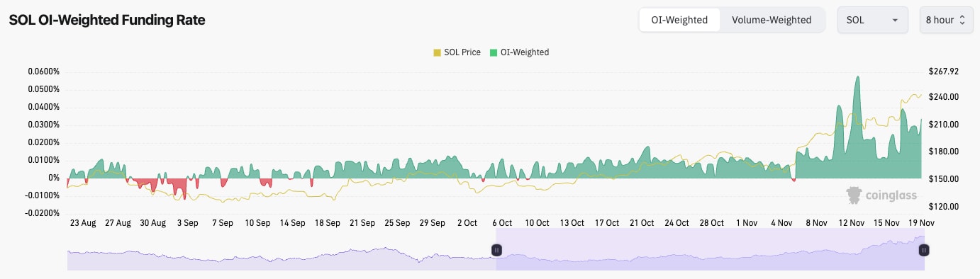Open the SOL coin dropdown
The width and height of the screenshot is (980, 279).
(x=873, y=20)
